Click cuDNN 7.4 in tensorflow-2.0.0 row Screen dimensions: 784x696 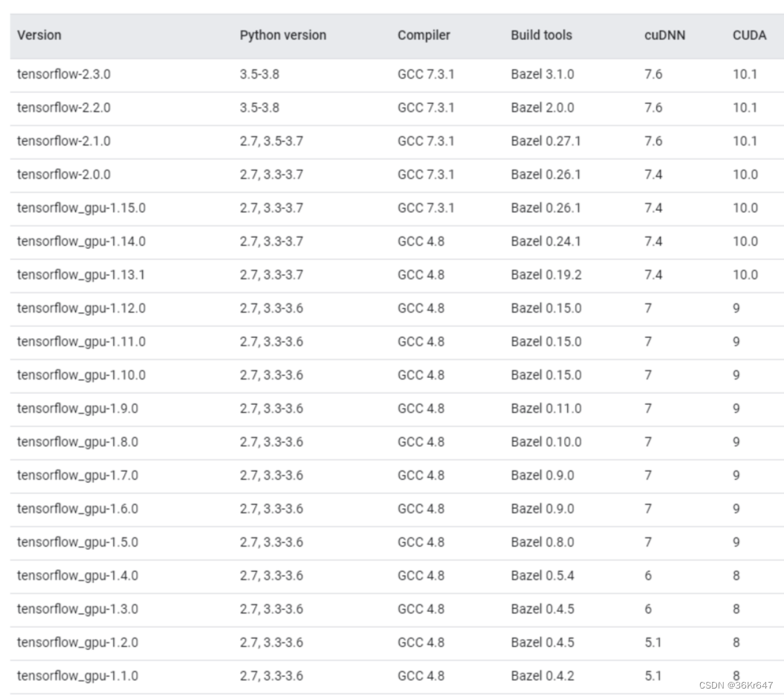653,175
